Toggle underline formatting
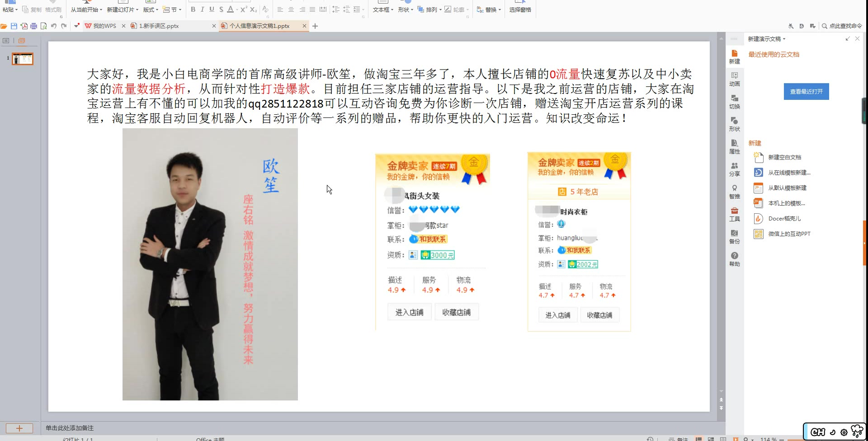Viewport: 868px width, 441px height. tap(211, 9)
